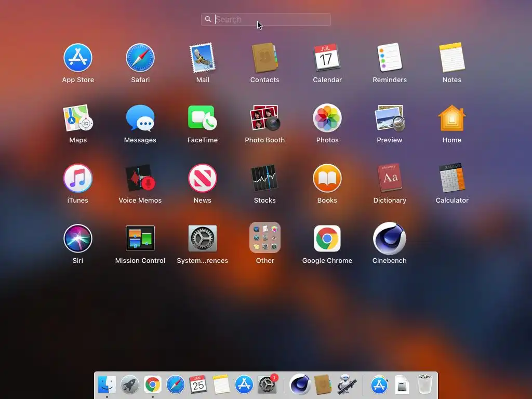Open System Preferences with badge in Dock

267,384
